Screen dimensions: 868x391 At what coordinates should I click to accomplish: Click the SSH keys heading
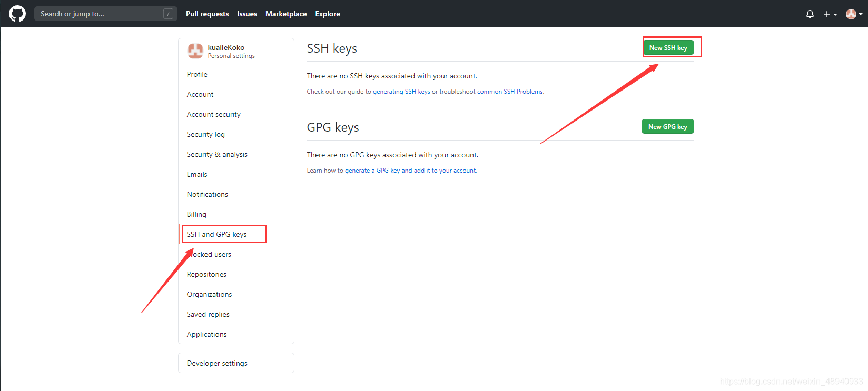[332, 48]
